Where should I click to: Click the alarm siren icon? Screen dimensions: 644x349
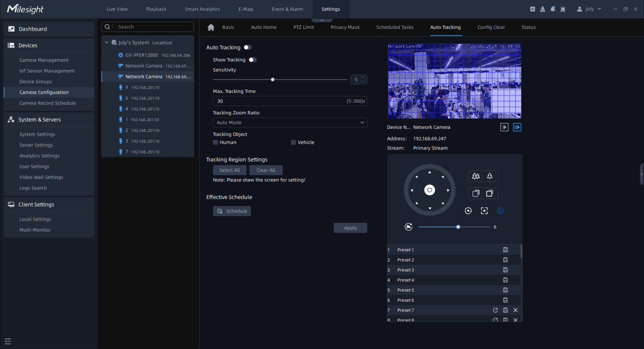562,9
